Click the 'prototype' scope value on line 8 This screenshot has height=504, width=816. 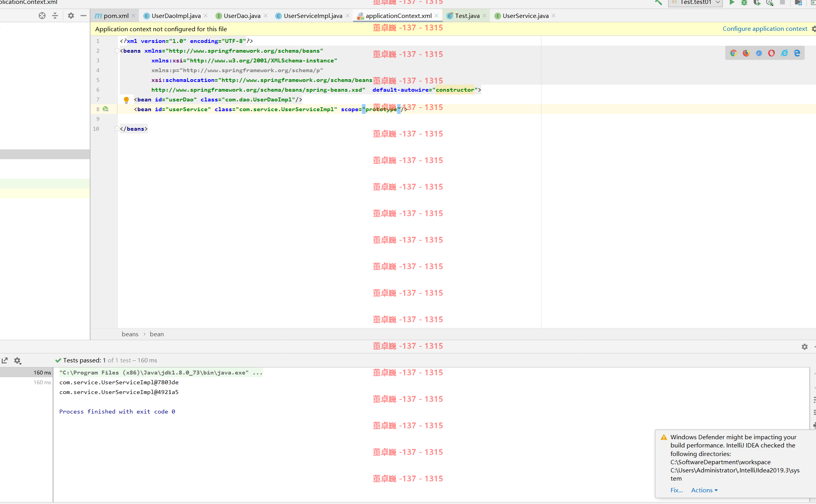pos(381,109)
